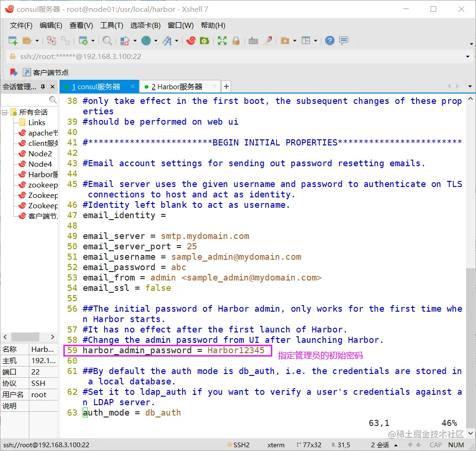Image resolution: width=476 pixels, height=451 pixels.
Task: Click the Disconnect toolbar icon
Action: (52, 40)
